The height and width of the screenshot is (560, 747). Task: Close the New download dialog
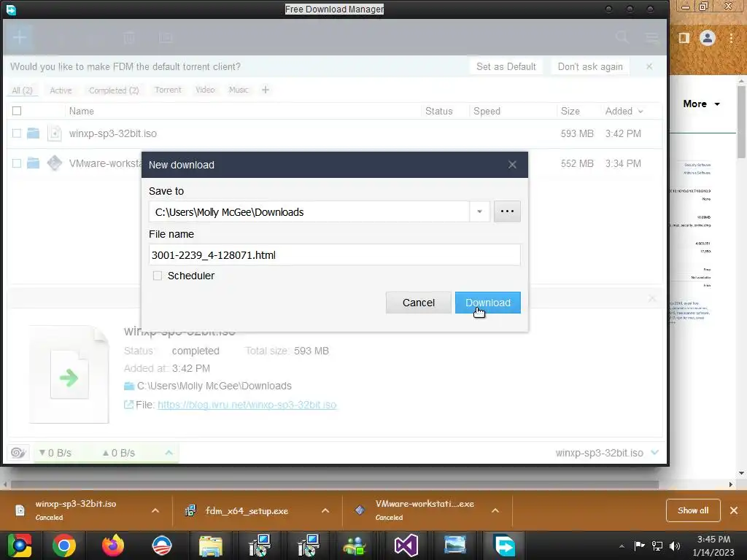[x=512, y=165]
